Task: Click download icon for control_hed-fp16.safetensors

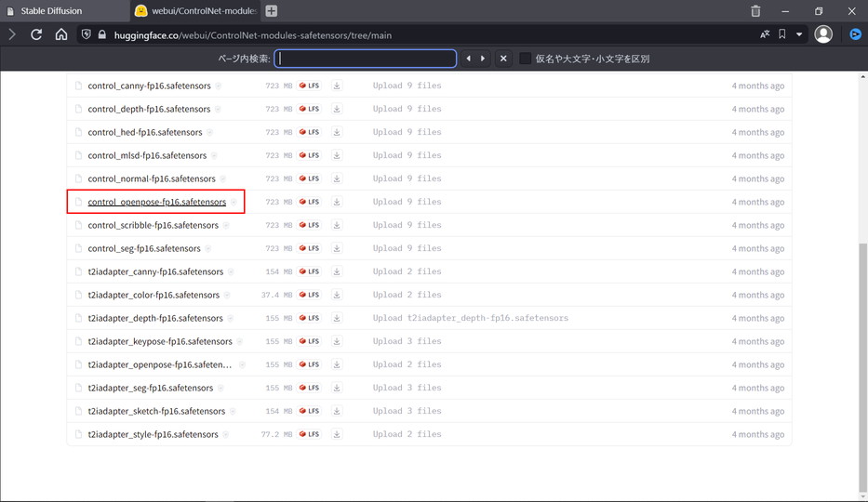Action: point(337,132)
